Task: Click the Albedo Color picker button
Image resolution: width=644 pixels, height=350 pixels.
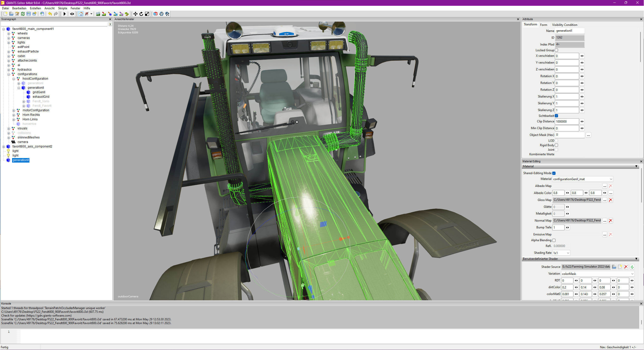Action: click(611, 193)
